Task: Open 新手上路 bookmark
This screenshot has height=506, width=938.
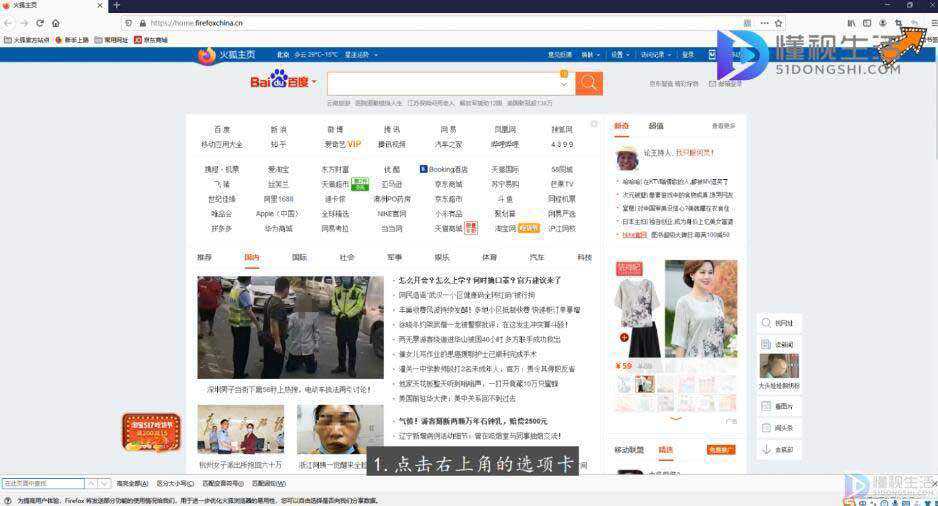Action: pyautogui.click(x=72, y=40)
